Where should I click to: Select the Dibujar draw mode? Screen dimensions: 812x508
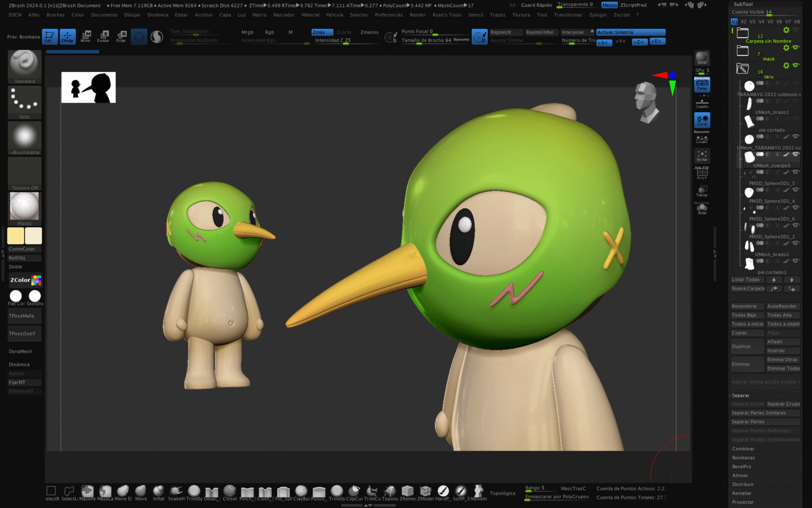point(68,36)
